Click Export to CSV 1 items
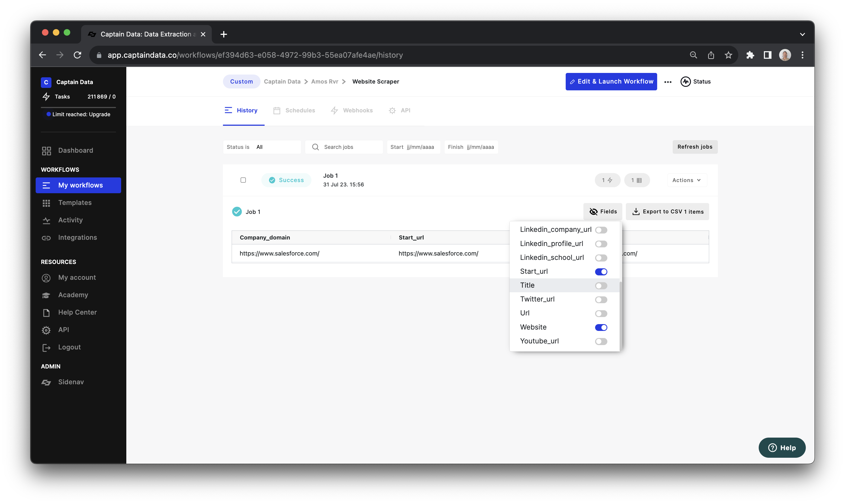The width and height of the screenshot is (845, 504). click(667, 211)
